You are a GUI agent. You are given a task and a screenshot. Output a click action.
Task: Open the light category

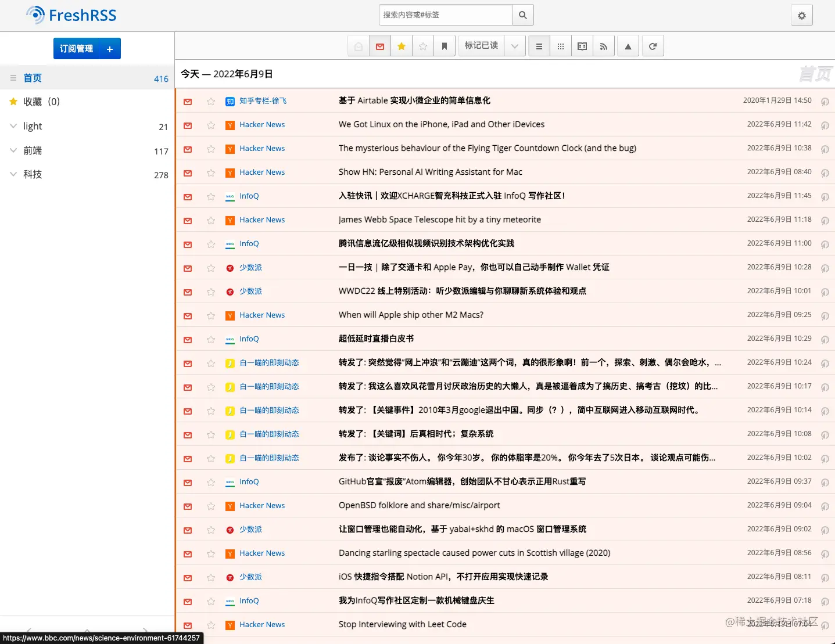coord(33,126)
